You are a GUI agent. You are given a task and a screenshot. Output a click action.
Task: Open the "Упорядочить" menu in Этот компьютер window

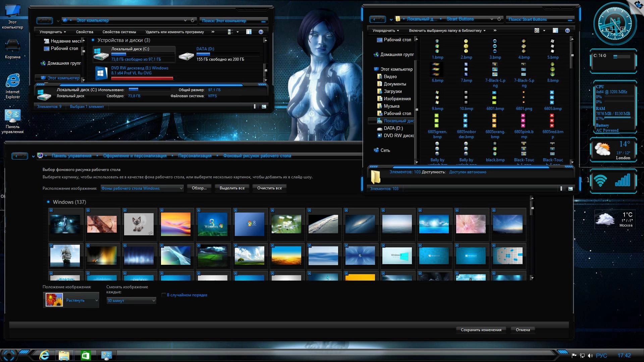(52, 32)
